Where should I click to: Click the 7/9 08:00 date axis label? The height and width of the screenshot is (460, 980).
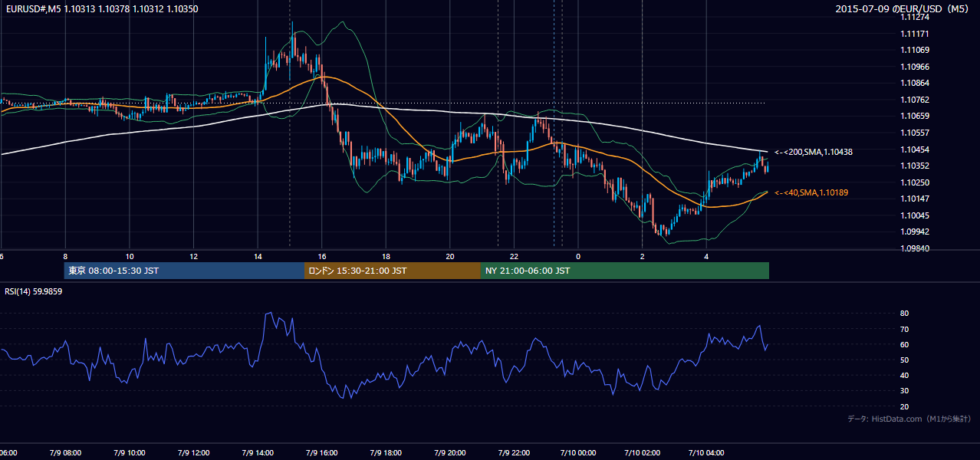point(64,452)
